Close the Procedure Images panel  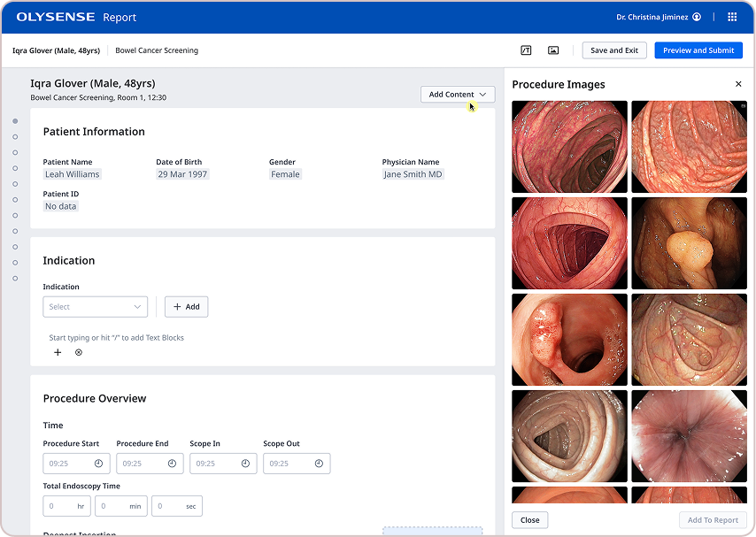738,84
